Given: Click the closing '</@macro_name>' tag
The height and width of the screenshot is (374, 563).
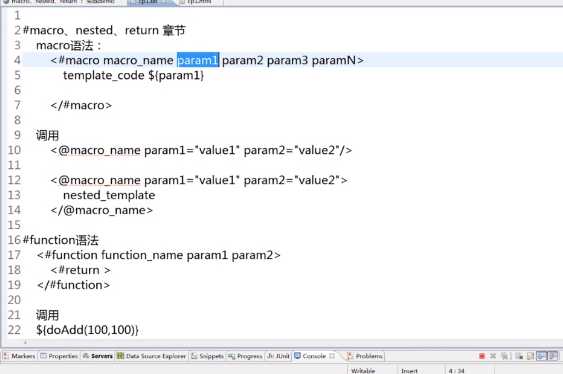Looking at the screenshot, I should tap(101, 210).
